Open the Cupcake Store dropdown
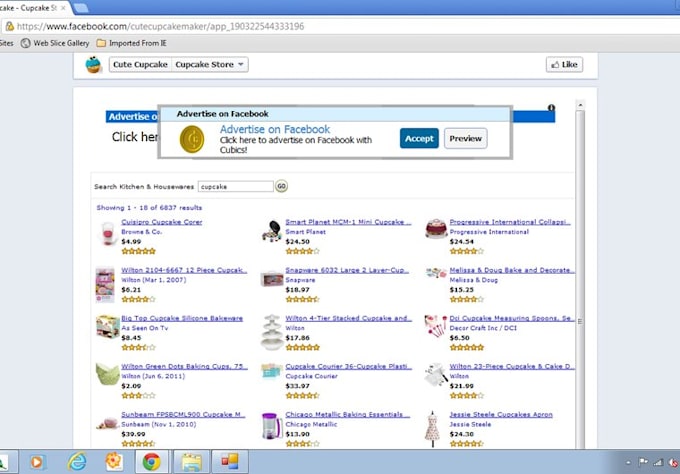This screenshot has height=474, width=680. point(210,65)
